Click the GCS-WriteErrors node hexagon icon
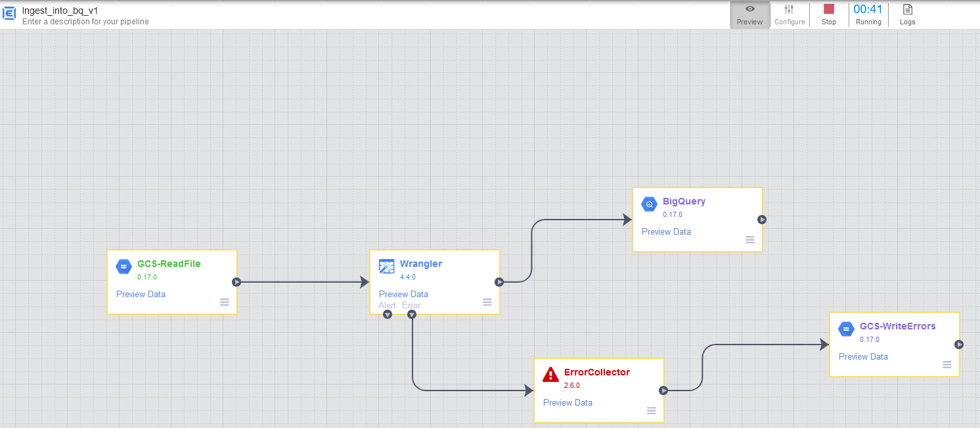 tap(846, 329)
